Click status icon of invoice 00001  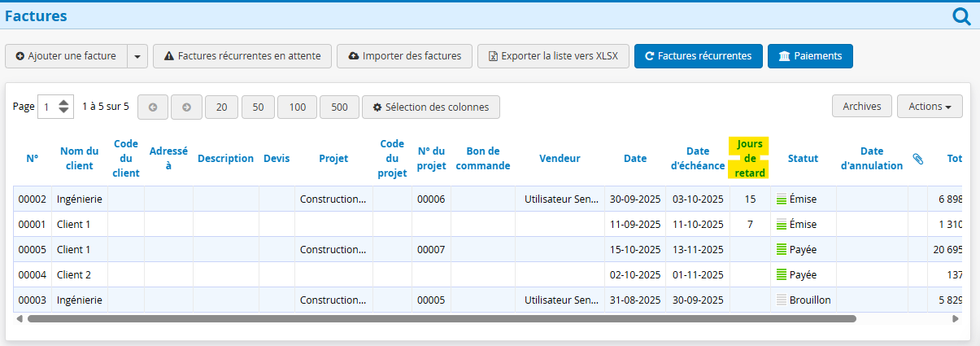782,224
